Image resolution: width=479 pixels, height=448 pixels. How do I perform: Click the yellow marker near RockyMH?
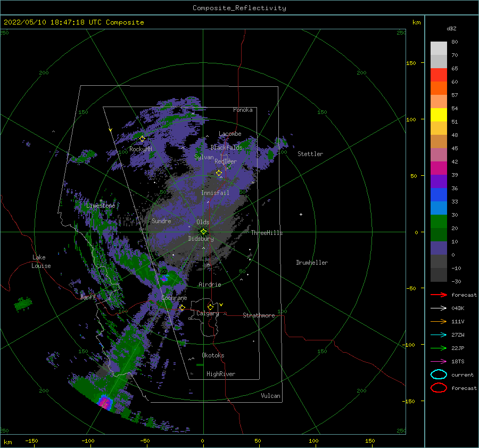[x=142, y=139]
